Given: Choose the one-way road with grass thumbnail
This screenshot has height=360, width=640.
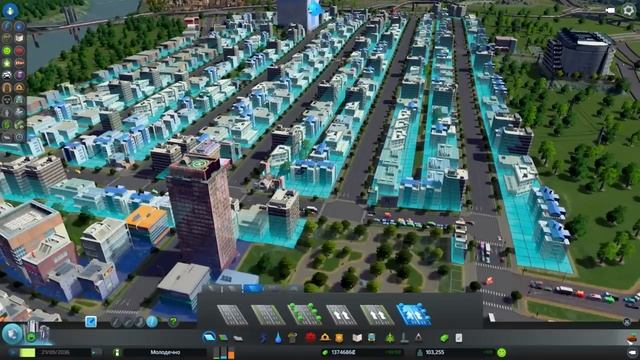Looking at the screenshot, I should click(377, 315).
